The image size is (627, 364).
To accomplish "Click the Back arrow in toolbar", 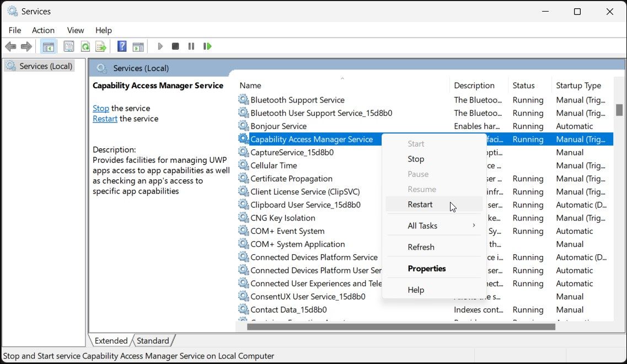I will pos(10,46).
